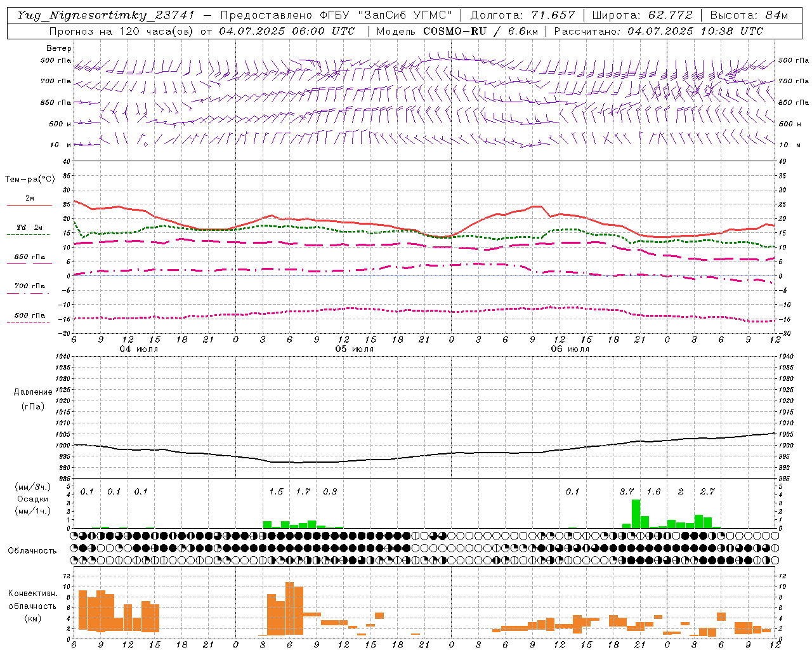Select the 3-hour precipitation value 0.3
The height and width of the screenshot is (650, 812).
(330, 491)
